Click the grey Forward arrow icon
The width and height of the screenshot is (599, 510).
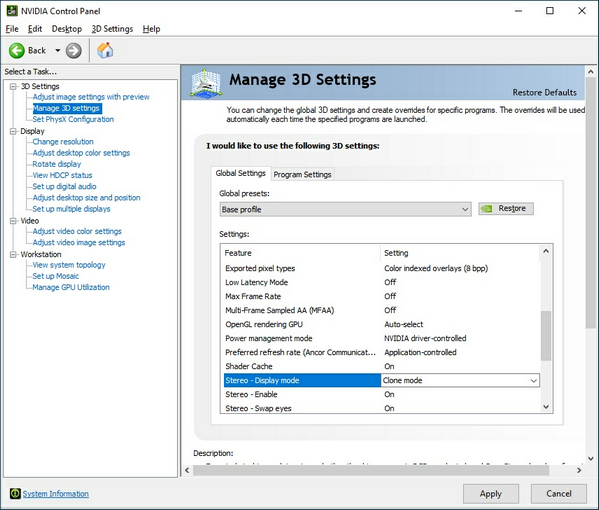73,50
